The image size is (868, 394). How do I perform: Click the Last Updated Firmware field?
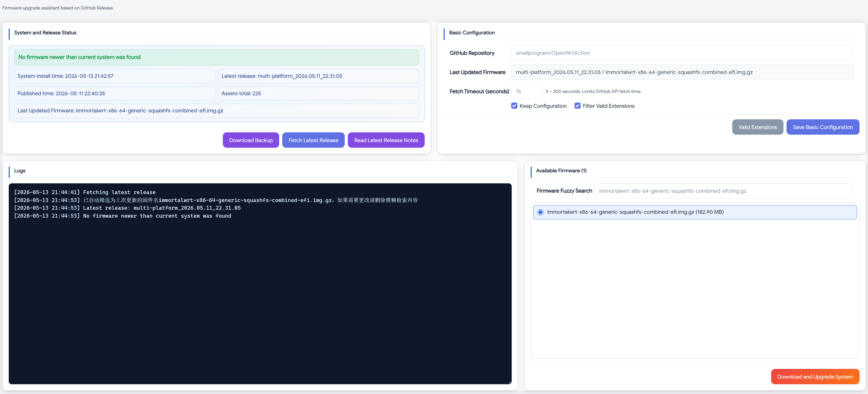[x=682, y=72]
